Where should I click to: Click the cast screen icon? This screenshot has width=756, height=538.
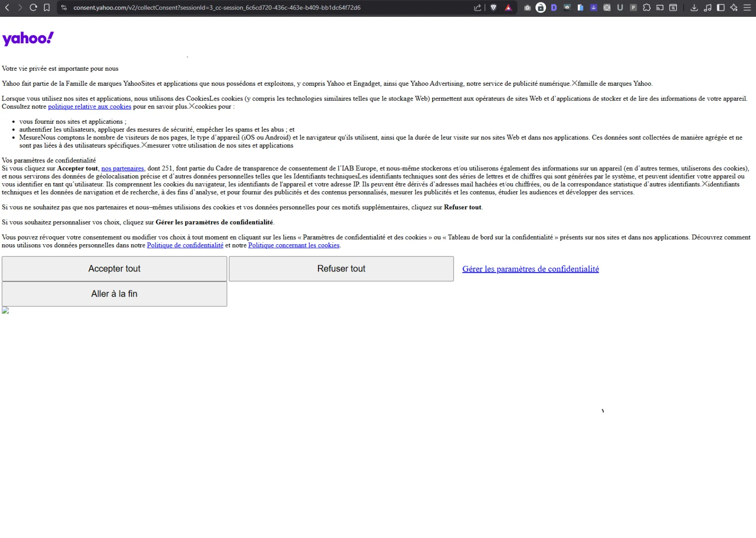[660, 8]
